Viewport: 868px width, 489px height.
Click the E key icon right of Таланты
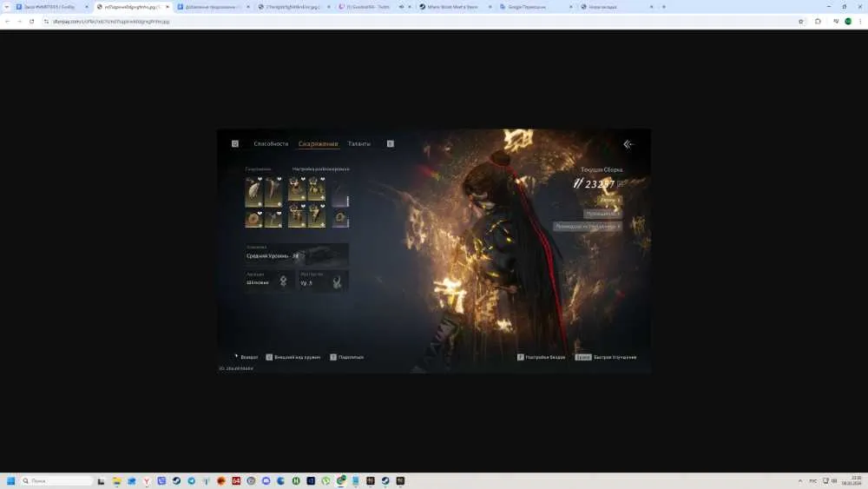[391, 144]
